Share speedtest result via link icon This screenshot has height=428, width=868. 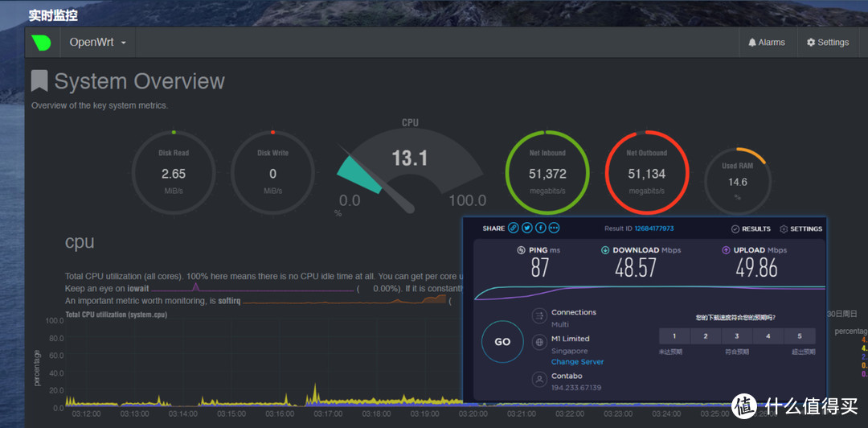pos(514,228)
